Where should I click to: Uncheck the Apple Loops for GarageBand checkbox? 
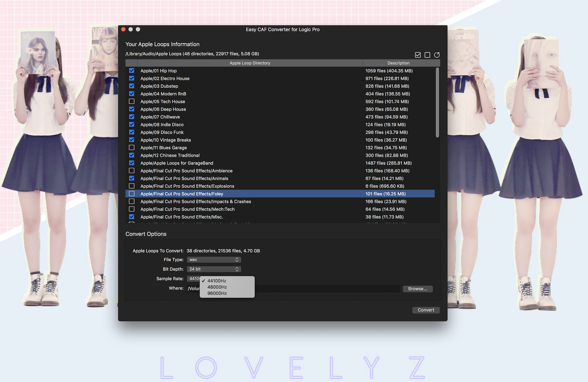pyautogui.click(x=132, y=163)
